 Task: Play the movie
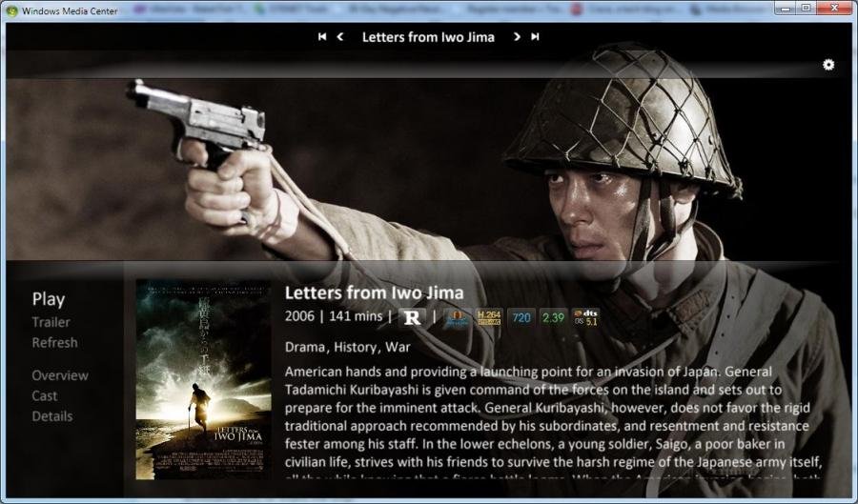point(49,299)
